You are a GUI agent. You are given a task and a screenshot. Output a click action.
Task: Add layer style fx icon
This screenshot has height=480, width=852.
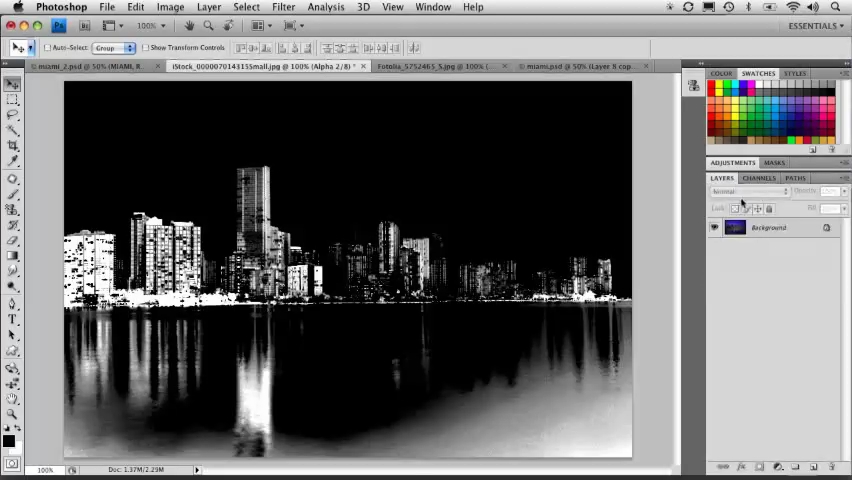pyautogui.click(x=741, y=466)
